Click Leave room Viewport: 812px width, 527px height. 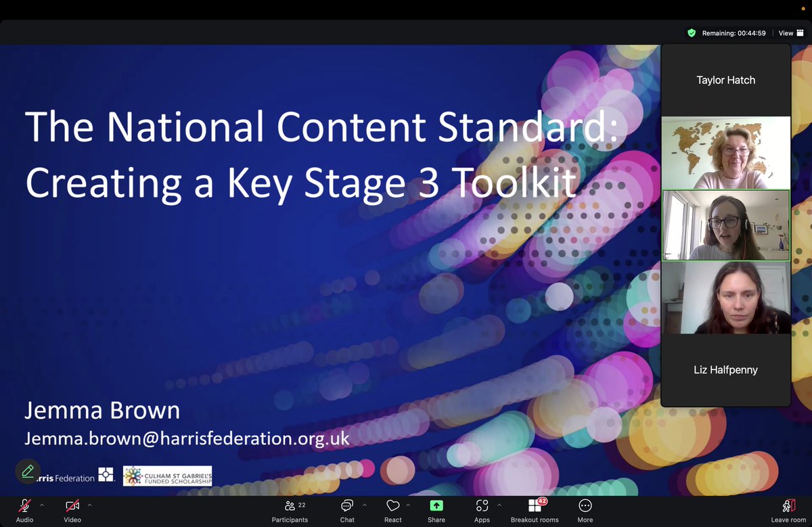pos(788,510)
